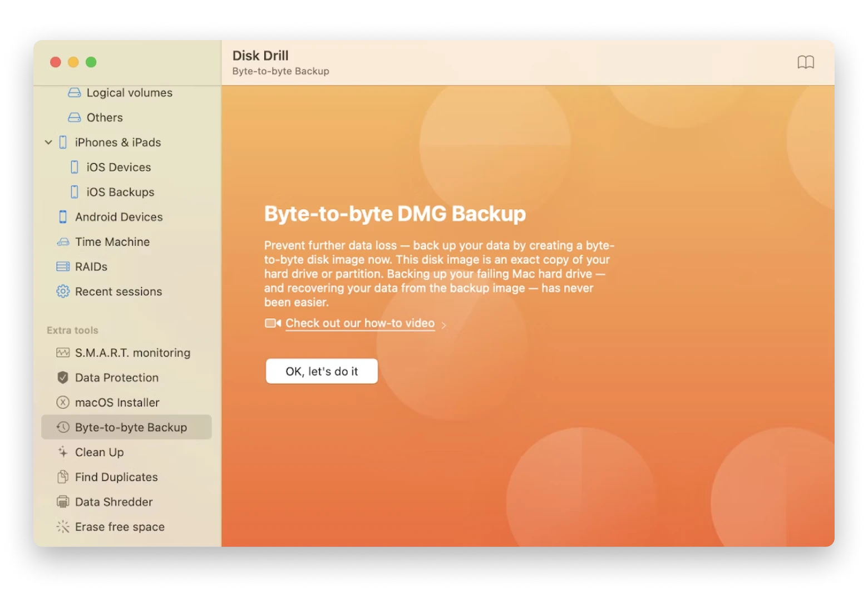Enter full screen with the green button
Viewport: 868px width, 592px height.
[x=91, y=62]
